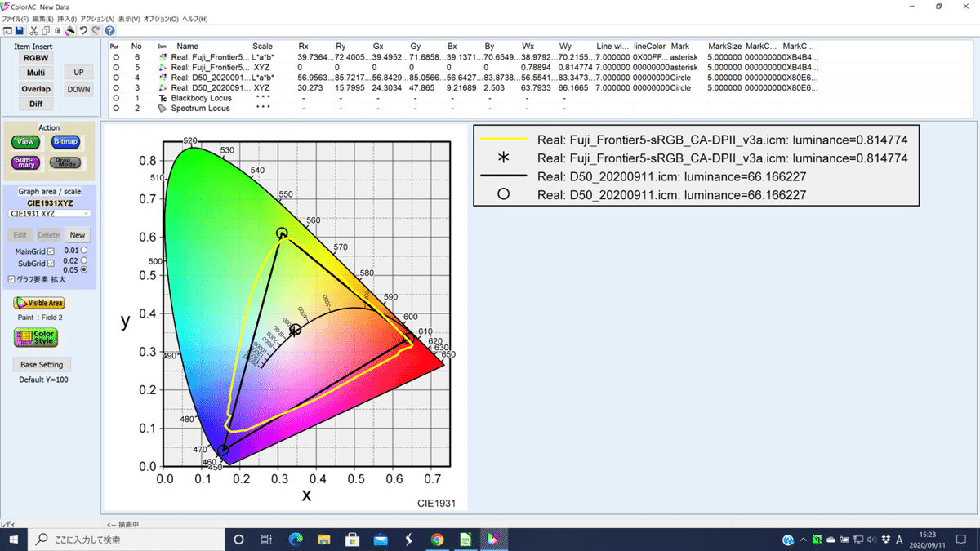This screenshot has width=980, height=551.
Task: Click the New graph area button
Action: pyautogui.click(x=78, y=235)
